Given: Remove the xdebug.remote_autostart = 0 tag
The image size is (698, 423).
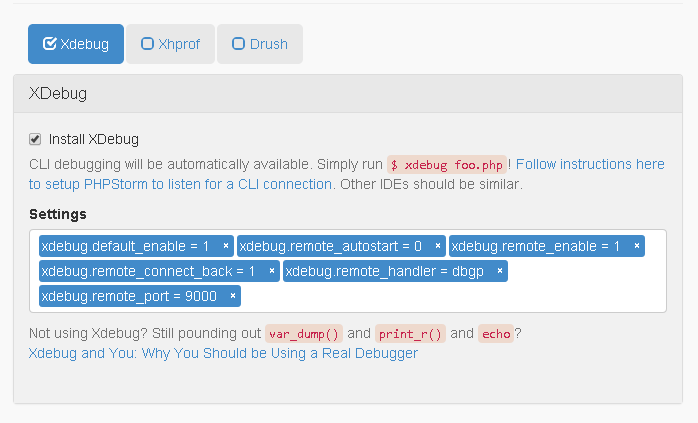Looking at the screenshot, I should click(x=438, y=246).
